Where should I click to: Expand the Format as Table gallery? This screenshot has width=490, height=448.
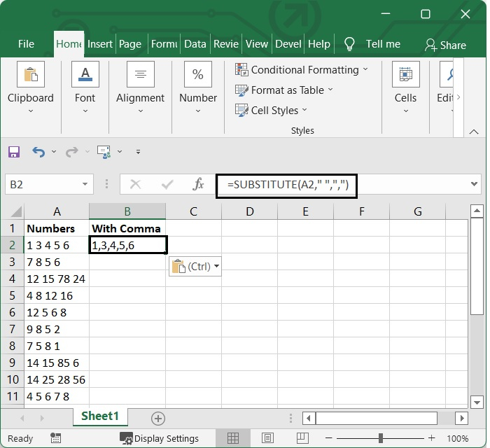click(330, 90)
